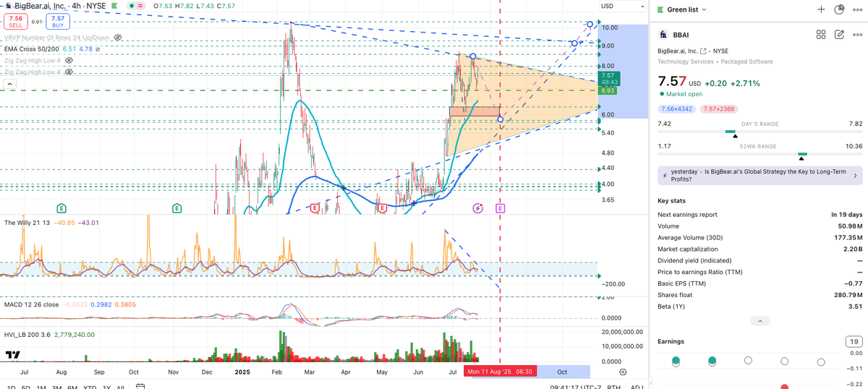Click the Oct label at right of time axis
868x389 pixels.
pyautogui.click(x=561, y=371)
